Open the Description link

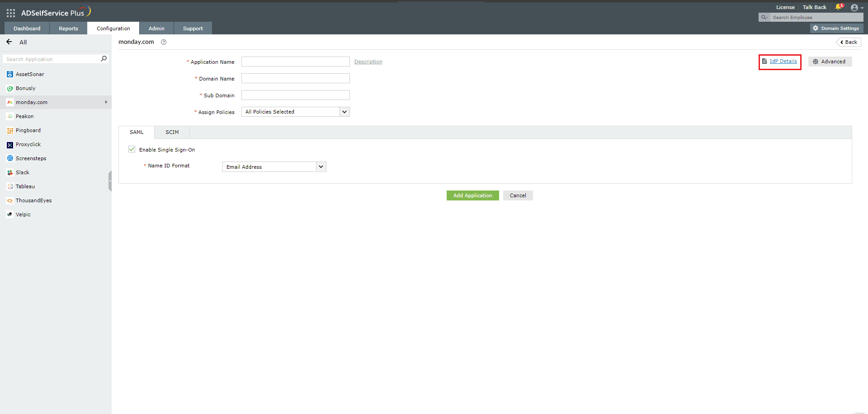click(x=368, y=62)
